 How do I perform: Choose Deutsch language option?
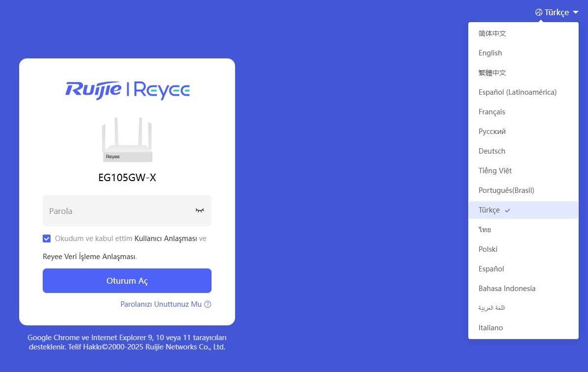tap(523, 151)
